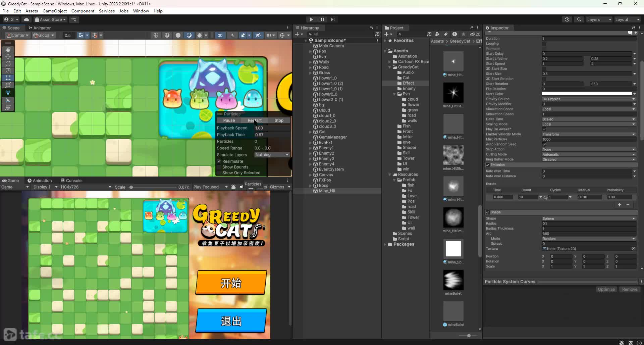
Task: Collapse the Resources folder in Project
Action: click(x=390, y=175)
